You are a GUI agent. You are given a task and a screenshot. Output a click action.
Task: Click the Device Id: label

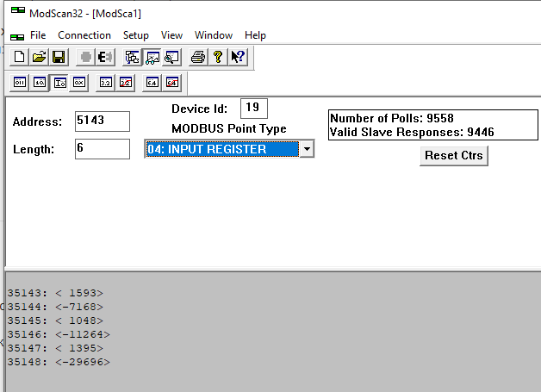pos(199,109)
